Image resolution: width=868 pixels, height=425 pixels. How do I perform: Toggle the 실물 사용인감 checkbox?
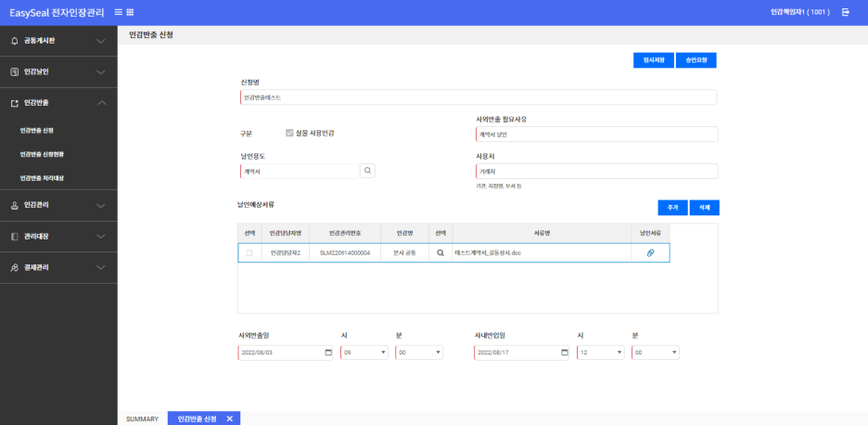(x=289, y=133)
